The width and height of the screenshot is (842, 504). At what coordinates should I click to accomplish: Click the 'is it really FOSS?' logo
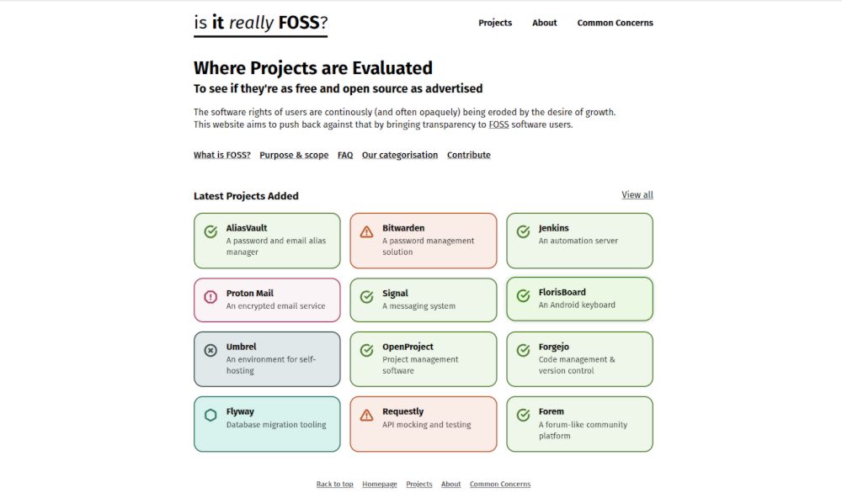pos(260,24)
